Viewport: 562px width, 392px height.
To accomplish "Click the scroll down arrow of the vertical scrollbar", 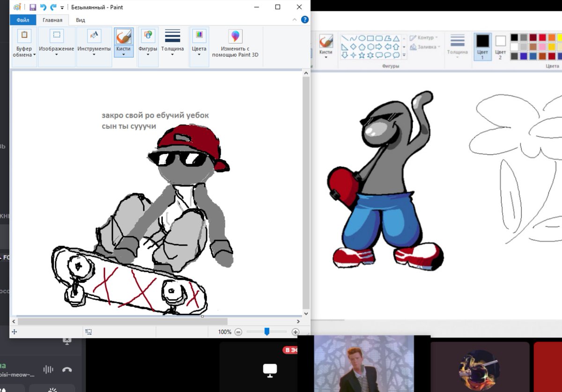I will 306,314.
